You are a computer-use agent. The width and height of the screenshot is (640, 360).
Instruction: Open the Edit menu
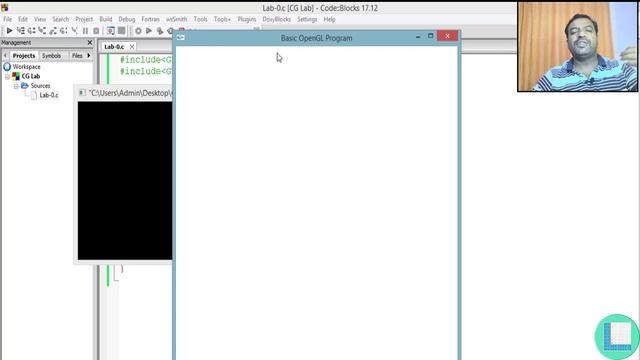[x=23, y=19]
